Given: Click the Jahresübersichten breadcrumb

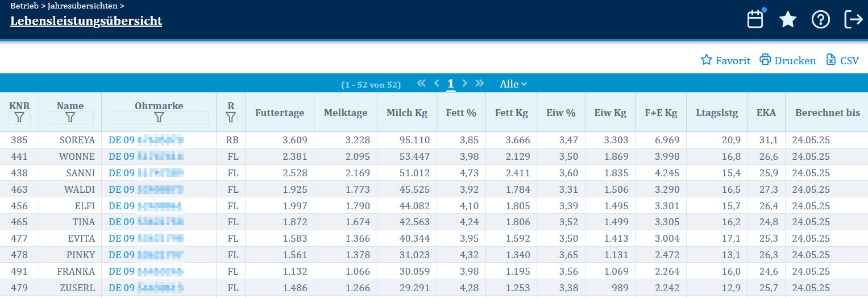Looking at the screenshot, I should pos(82,6).
